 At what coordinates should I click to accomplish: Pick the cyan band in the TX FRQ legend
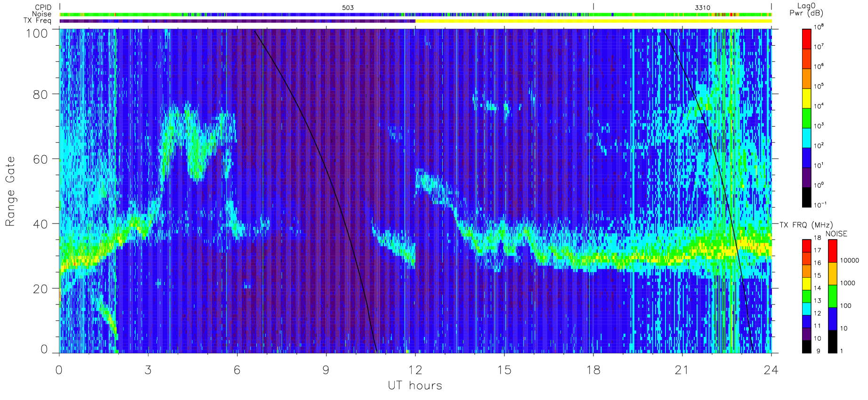(x=806, y=309)
